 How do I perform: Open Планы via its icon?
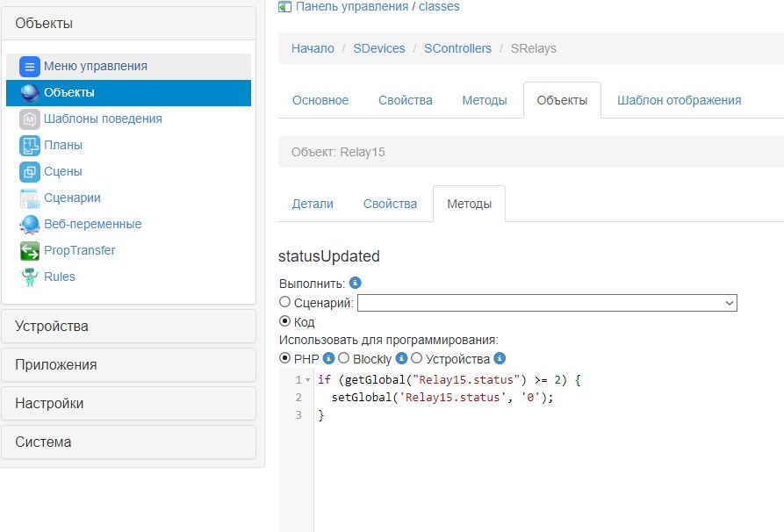click(x=30, y=146)
